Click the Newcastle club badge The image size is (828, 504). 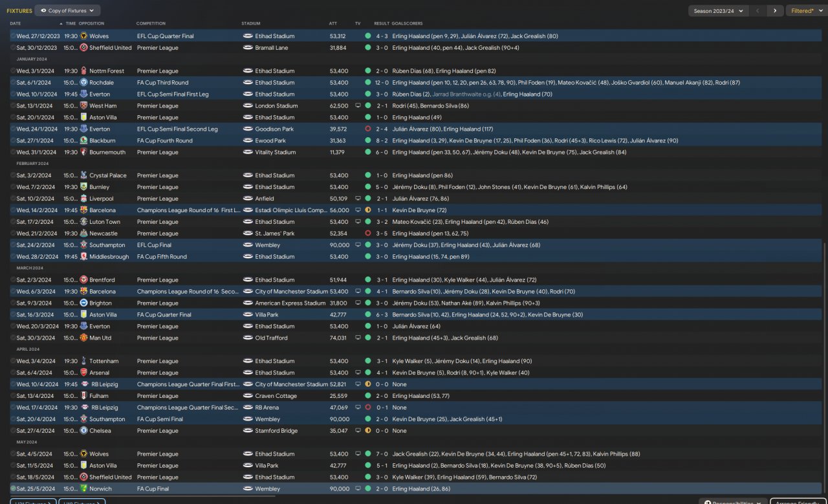tap(83, 234)
